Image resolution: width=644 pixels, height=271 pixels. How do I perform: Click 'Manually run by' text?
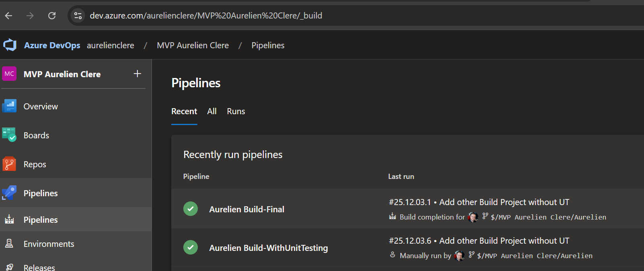(425, 256)
